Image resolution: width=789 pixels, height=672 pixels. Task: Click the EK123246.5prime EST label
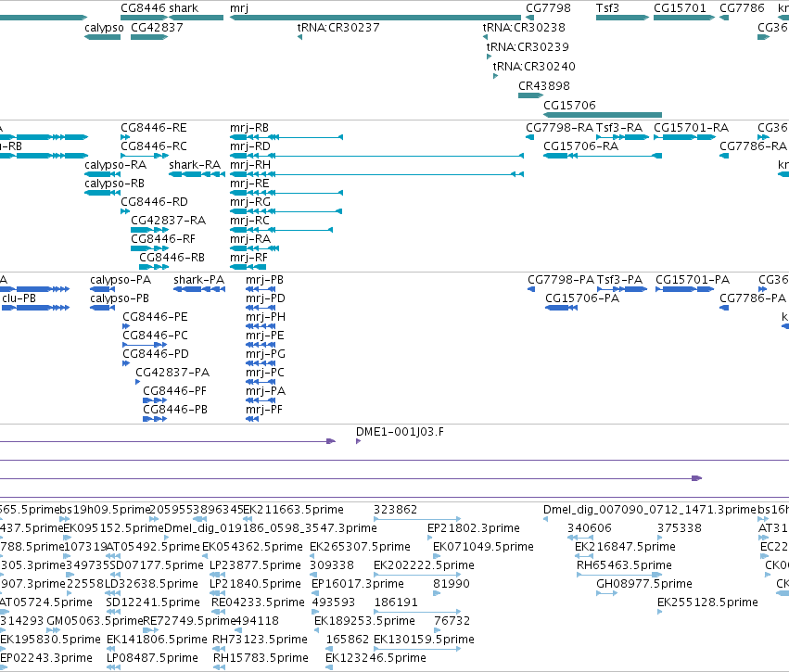[x=375, y=658]
